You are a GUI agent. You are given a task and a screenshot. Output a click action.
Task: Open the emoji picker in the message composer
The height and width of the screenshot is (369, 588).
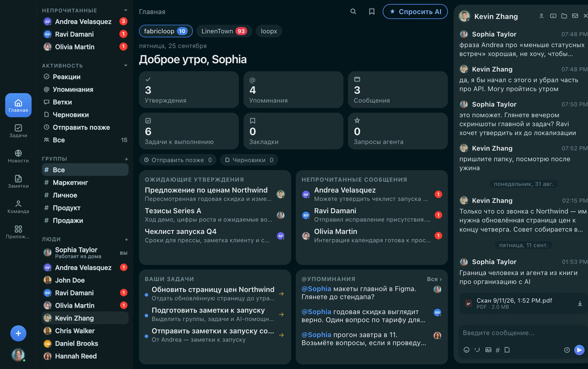pos(466,350)
